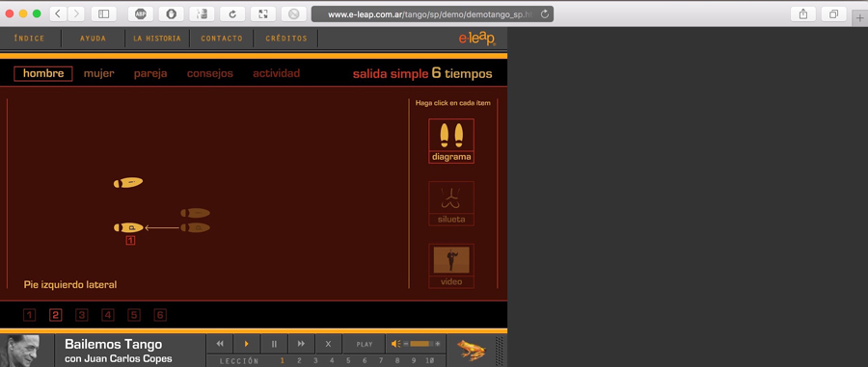Open the LA HISTORIA menu item

(156, 39)
